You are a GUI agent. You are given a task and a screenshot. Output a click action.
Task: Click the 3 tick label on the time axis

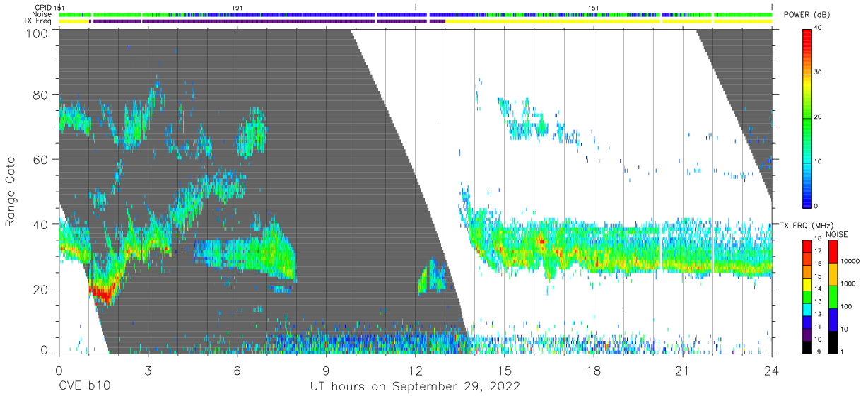tap(148, 371)
